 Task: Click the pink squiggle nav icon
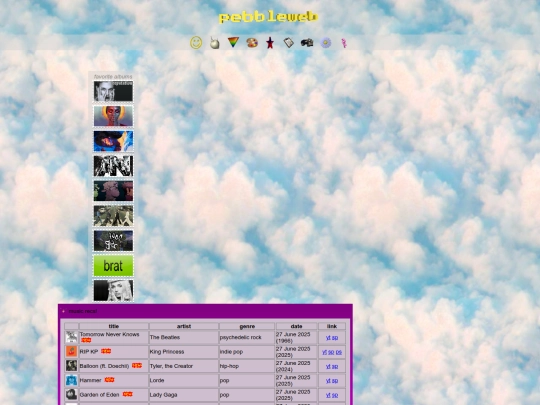tap(344, 43)
